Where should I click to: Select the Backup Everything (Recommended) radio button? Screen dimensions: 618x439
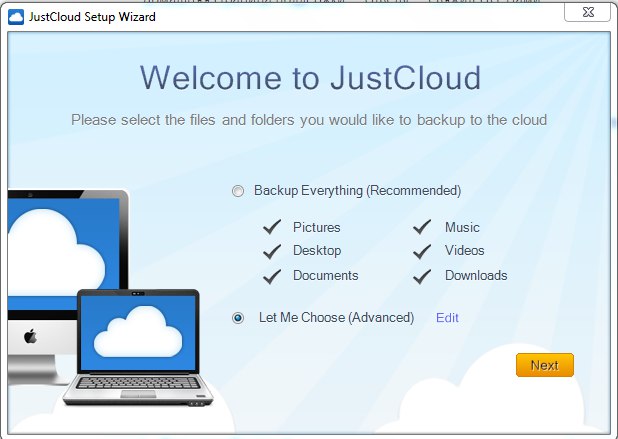pyautogui.click(x=238, y=191)
